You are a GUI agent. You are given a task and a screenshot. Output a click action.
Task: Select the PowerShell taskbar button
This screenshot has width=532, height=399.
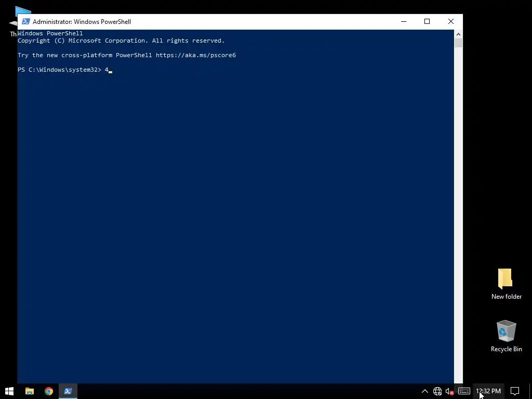coord(68,391)
